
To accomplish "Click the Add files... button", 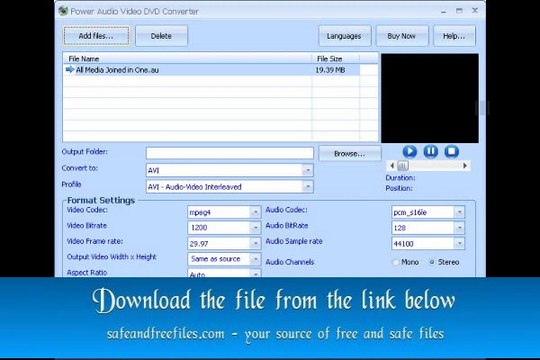I will (x=96, y=36).
